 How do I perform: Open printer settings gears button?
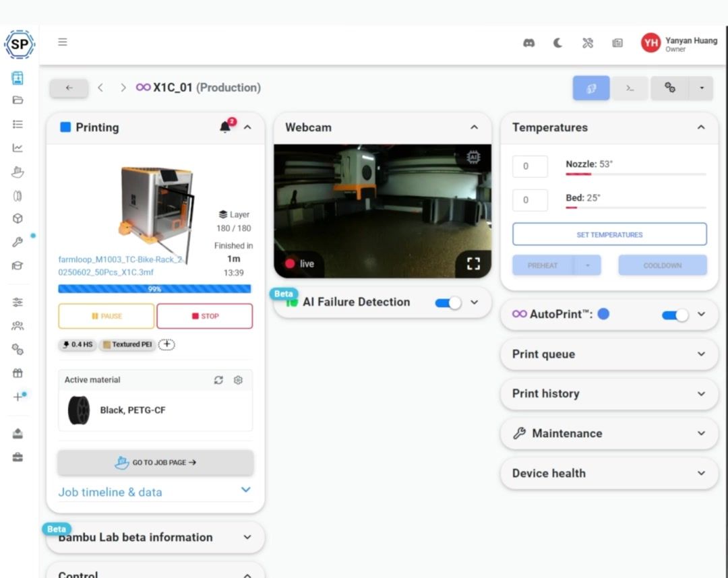(x=669, y=88)
